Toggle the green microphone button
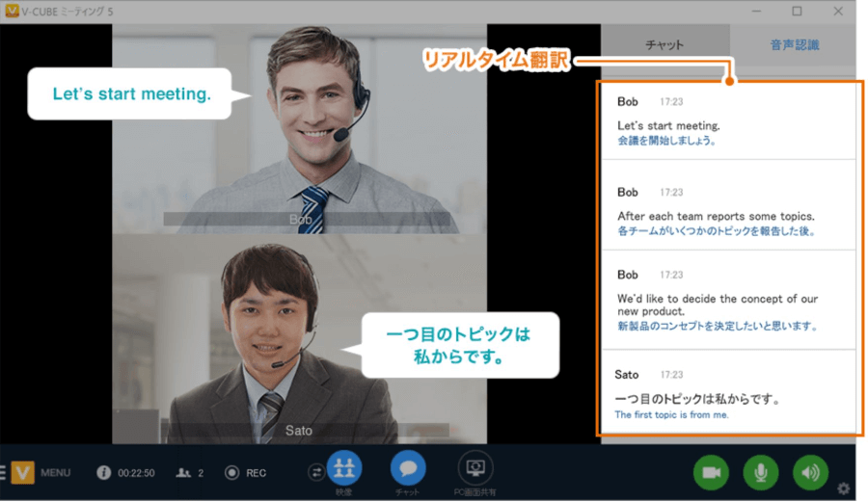This screenshot has width=868, height=502. click(761, 473)
